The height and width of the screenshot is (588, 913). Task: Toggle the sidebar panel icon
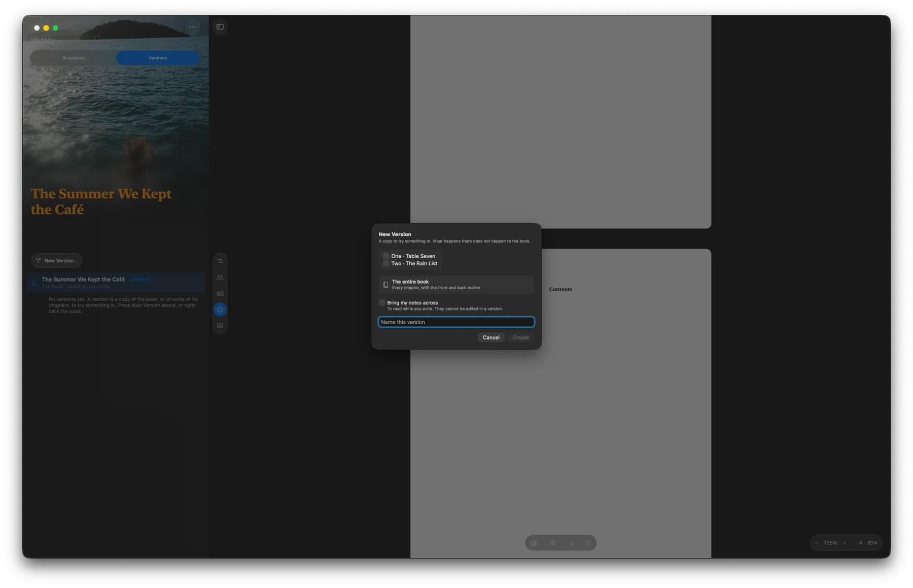pos(220,27)
